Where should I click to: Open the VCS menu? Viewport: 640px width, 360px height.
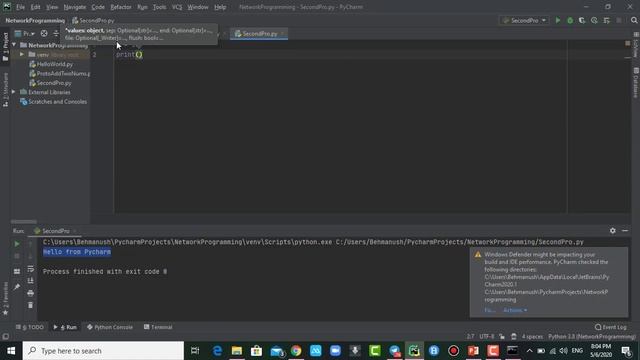pyautogui.click(x=177, y=7)
